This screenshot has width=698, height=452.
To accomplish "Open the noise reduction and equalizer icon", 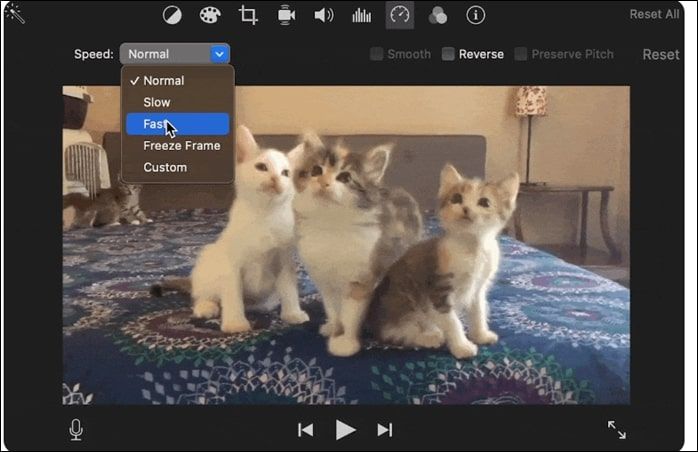I will pos(361,15).
